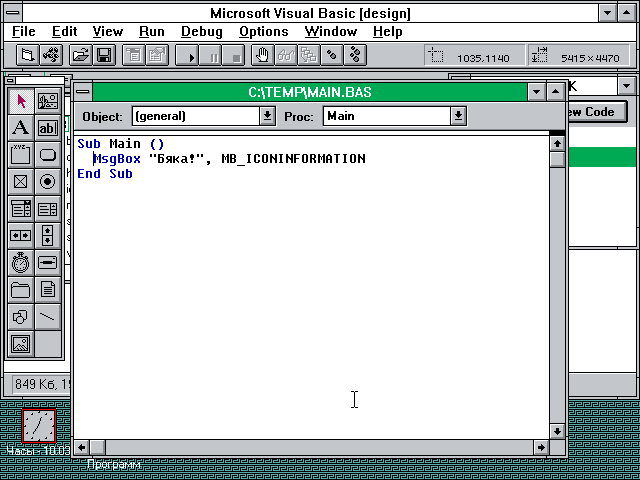Click the vertical scrollbar thumb in code window

[x=558, y=159]
